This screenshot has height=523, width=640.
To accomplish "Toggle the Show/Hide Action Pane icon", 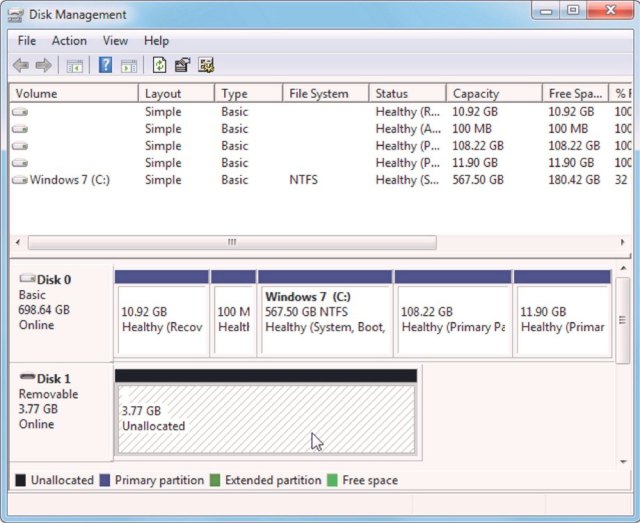I will coord(129,66).
